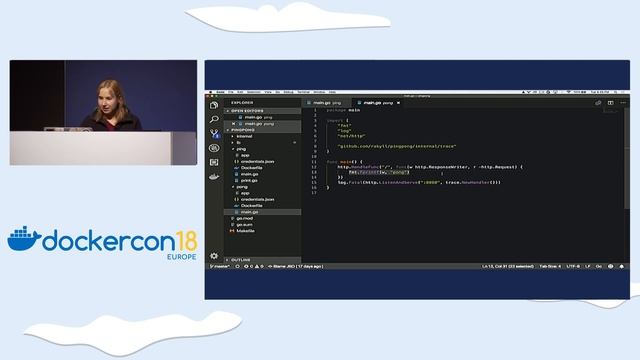The width and height of the screenshot is (640, 360).
Task: Open the go.mod file
Action: 262,218
